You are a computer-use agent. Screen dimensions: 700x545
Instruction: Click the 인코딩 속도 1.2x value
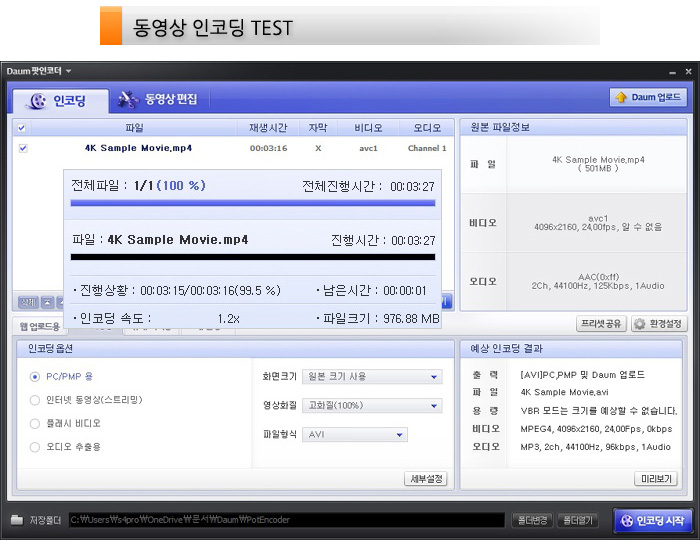229,319
